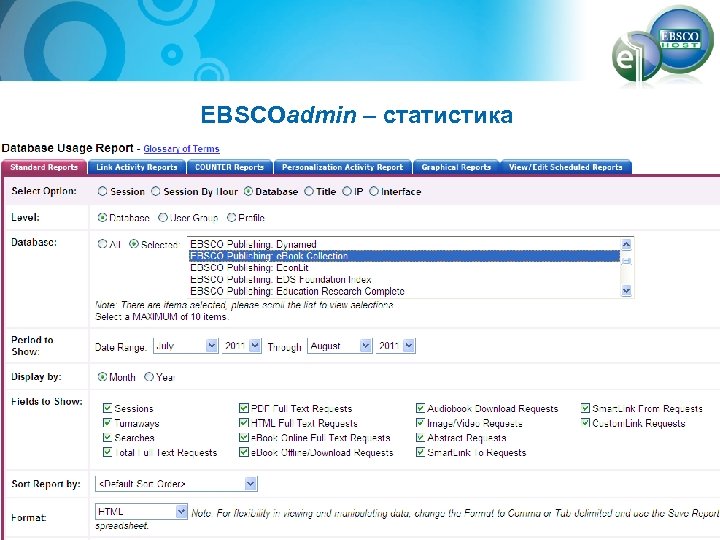This screenshot has width=720, height=540.
Task: Toggle Image/Video Requests checkbox
Action: pyautogui.click(x=420, y=422)
